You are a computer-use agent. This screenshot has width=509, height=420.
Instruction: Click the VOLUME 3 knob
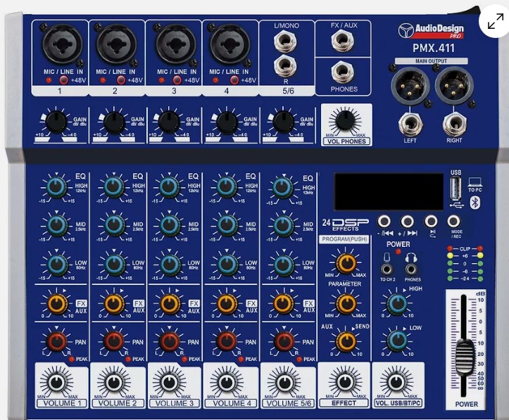tap(170, 383)
